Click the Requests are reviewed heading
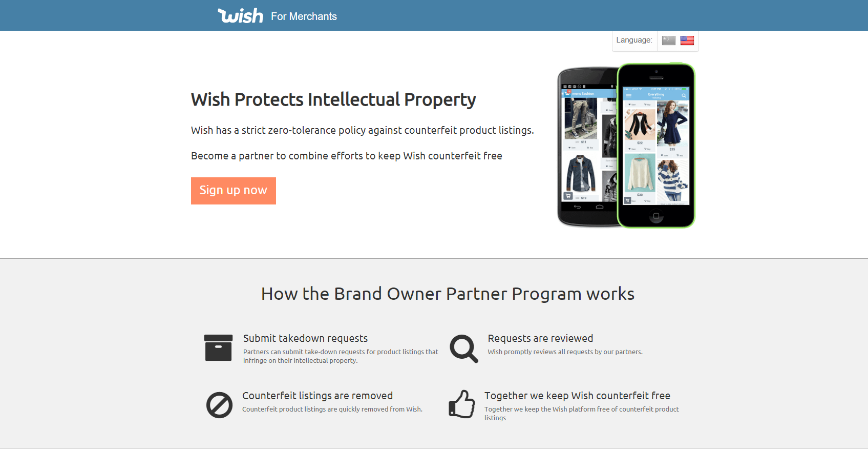This screenshot has height=472, width=868. click(x=540, y=338)
